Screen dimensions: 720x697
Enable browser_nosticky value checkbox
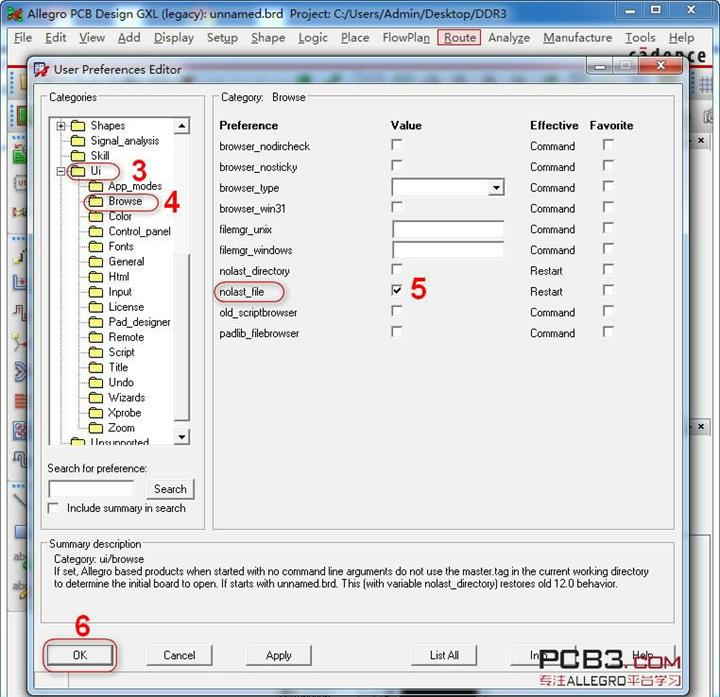tap(396, 166)
